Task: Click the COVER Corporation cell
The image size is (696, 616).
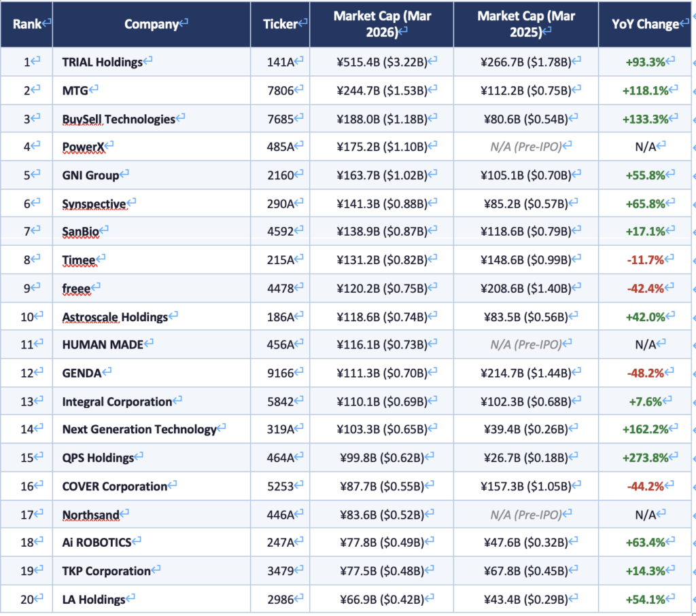Action: click(x=114, y=486)
